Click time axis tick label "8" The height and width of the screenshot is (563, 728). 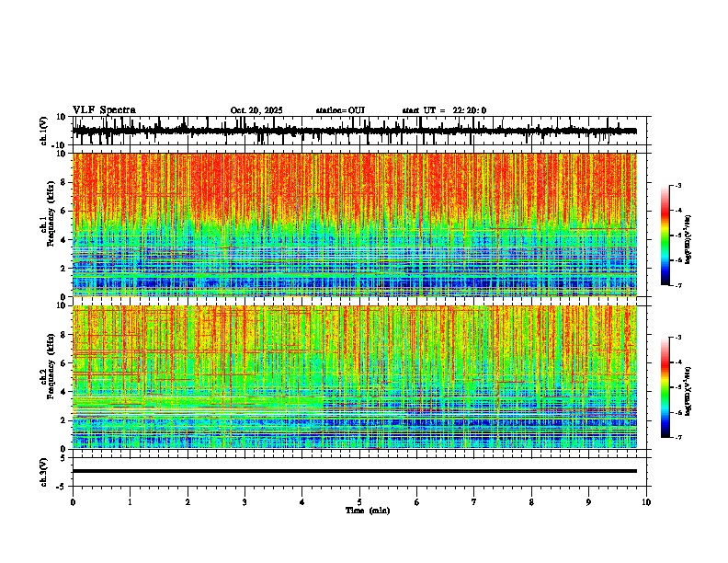(531, 502)
